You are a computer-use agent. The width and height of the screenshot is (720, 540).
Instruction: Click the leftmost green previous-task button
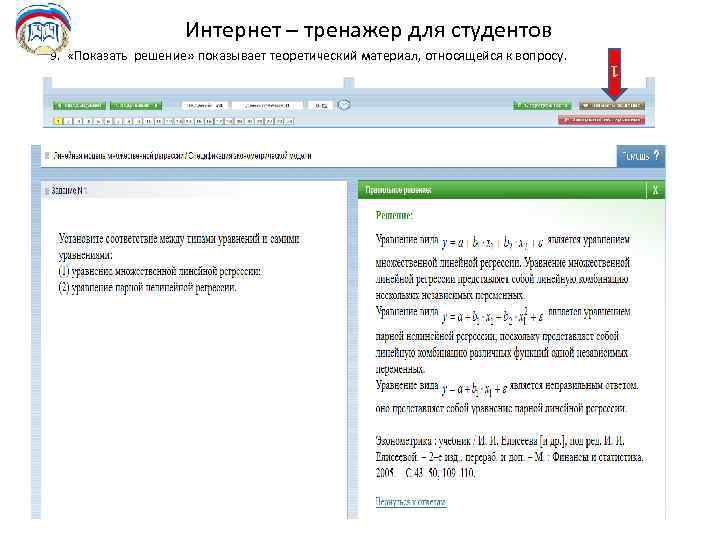[x=79, y=106]
